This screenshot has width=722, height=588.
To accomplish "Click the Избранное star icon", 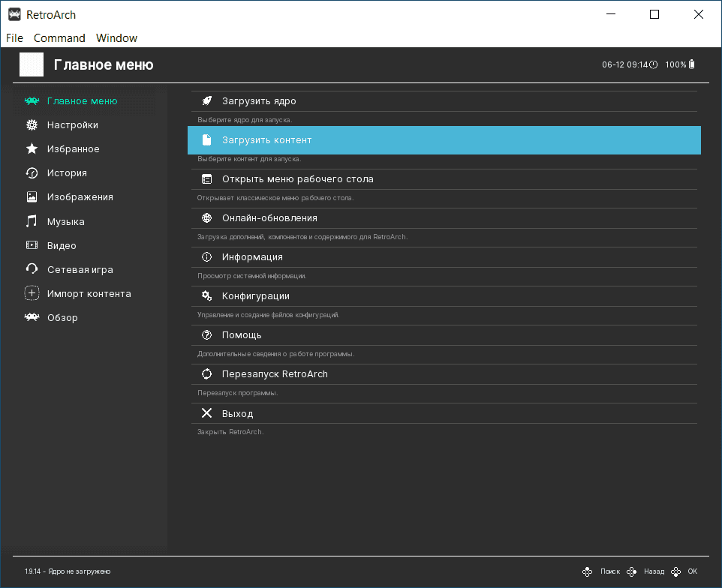I will [x=32, y=148].
